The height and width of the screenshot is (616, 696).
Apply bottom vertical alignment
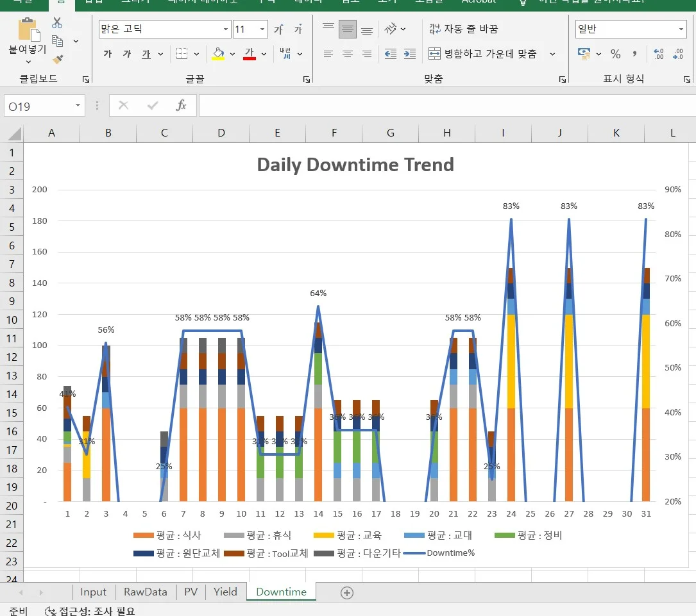[x=367, y=29]
